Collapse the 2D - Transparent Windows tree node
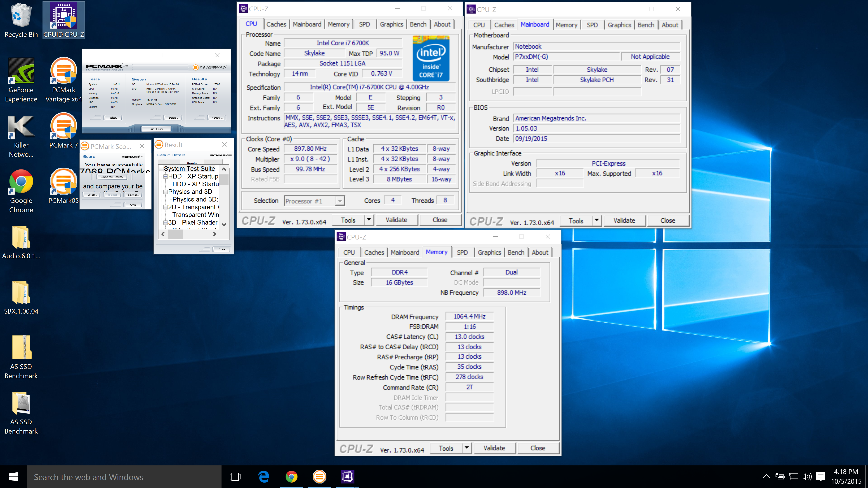 click(x=165, y=207)
